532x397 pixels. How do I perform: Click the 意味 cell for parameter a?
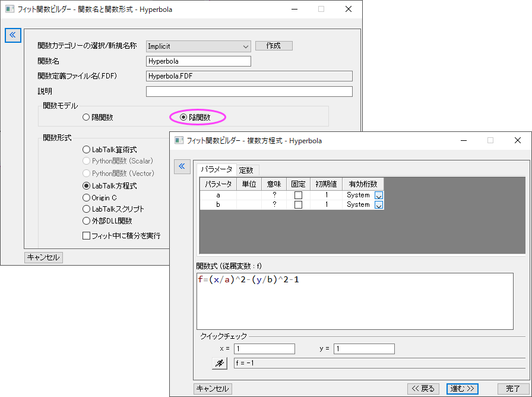(274, 196)
